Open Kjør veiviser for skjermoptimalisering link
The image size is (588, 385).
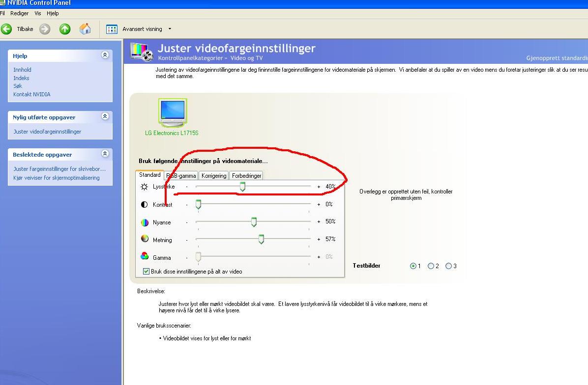(56, 178)
